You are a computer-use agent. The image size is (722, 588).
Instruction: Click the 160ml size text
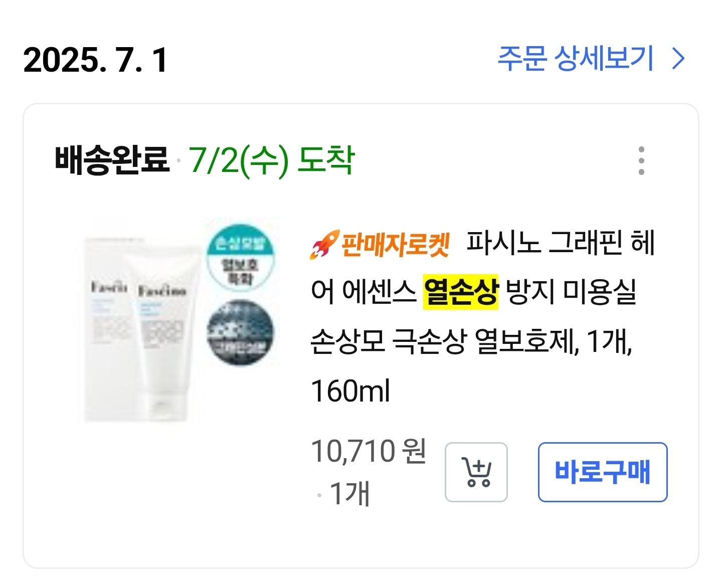tap(350, 391)
